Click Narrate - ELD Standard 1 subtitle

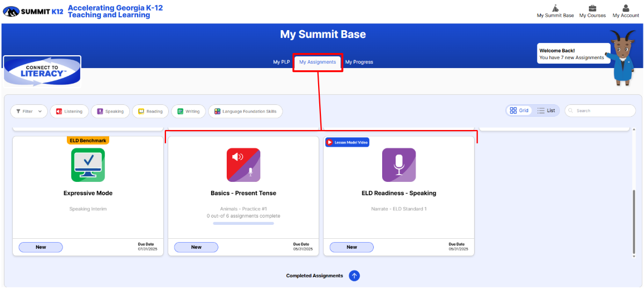[x=399, y=209]
